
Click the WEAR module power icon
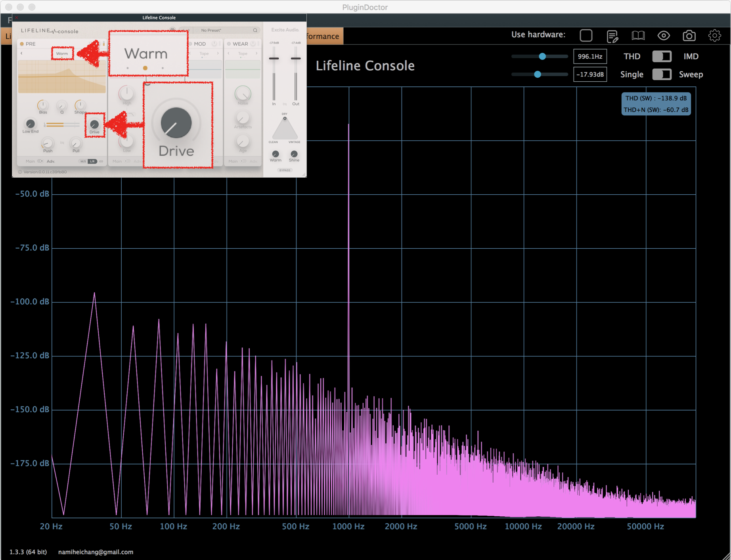[253, 44]
